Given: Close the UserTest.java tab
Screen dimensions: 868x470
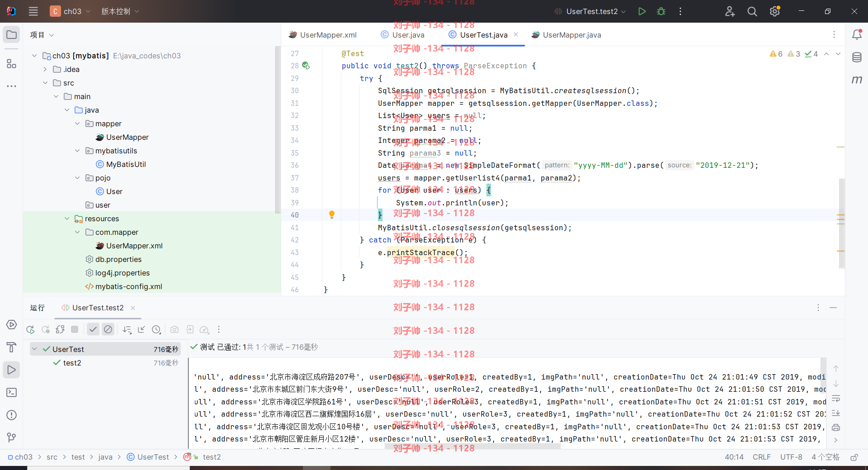Looking at the screenshot, I should coord(516,34).
